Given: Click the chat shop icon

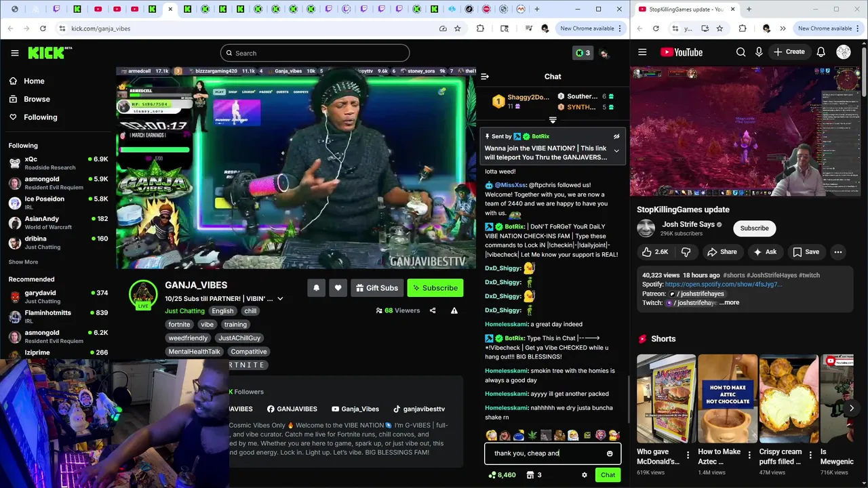Looking at the screenshot, I should [530, 475].
